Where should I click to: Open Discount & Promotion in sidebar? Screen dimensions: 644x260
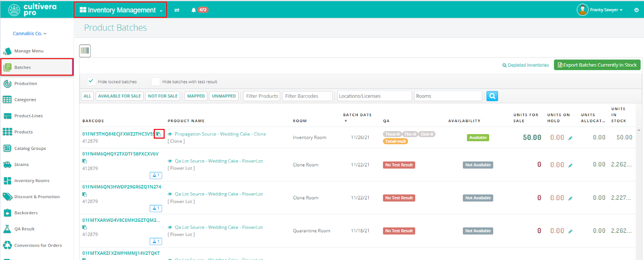coord(37,197)
